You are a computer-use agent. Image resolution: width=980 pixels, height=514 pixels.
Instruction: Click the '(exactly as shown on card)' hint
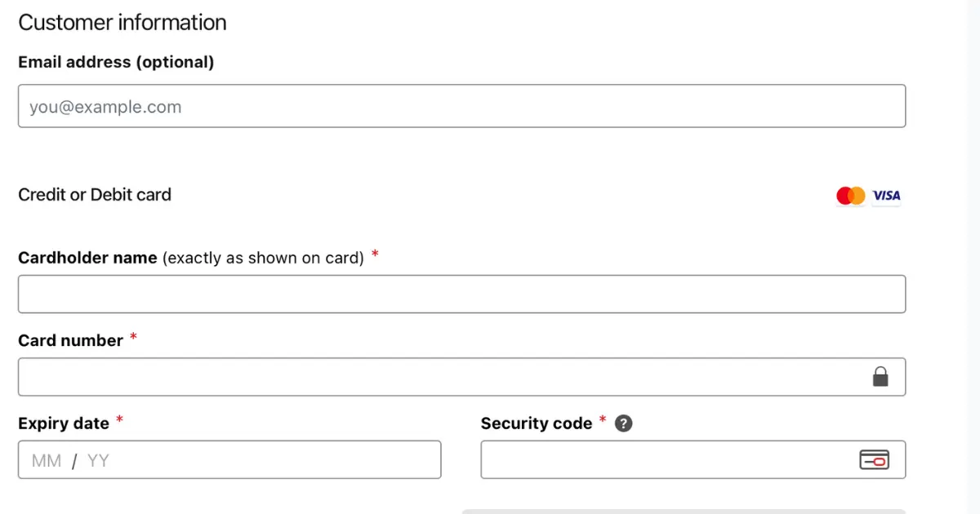(x=263, y=258)
